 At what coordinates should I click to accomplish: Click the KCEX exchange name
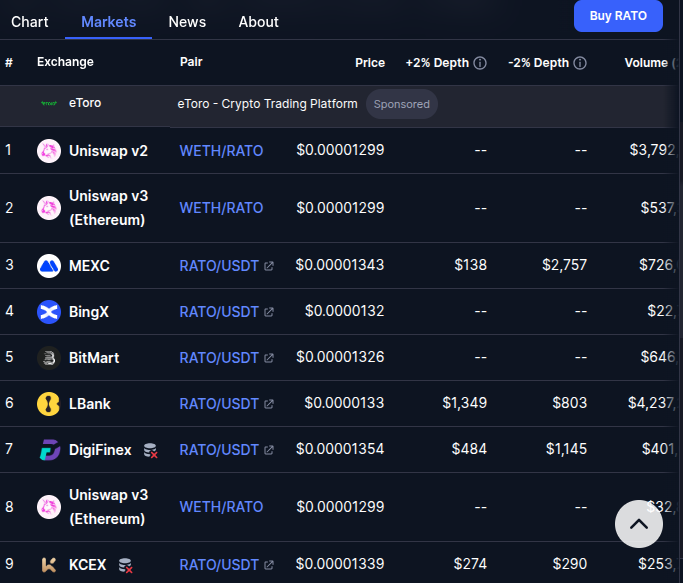88,565
